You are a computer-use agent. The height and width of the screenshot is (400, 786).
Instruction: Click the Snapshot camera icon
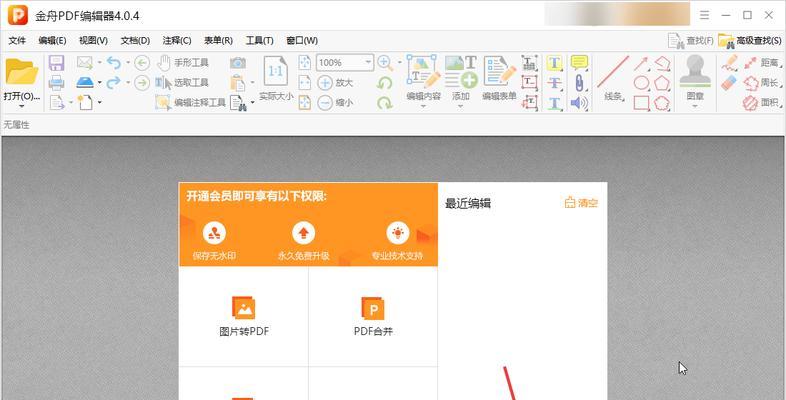coord(238,63)
